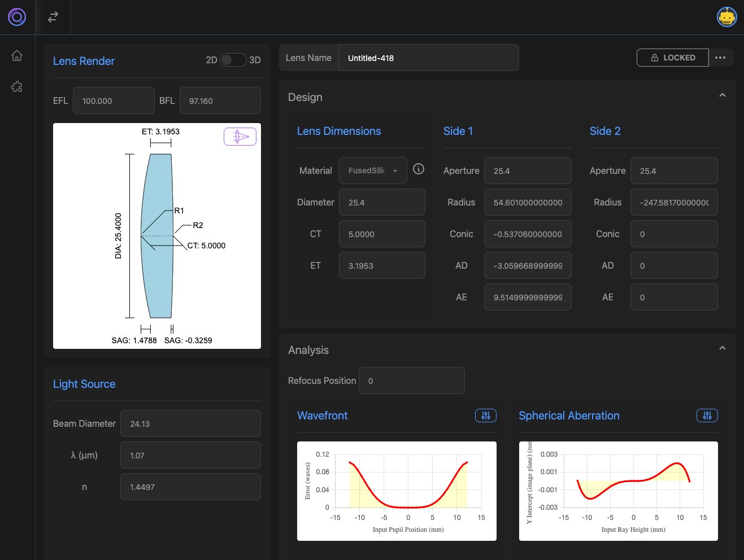
Task: Click the info icon next to Material
Action: tap(419, 169)
